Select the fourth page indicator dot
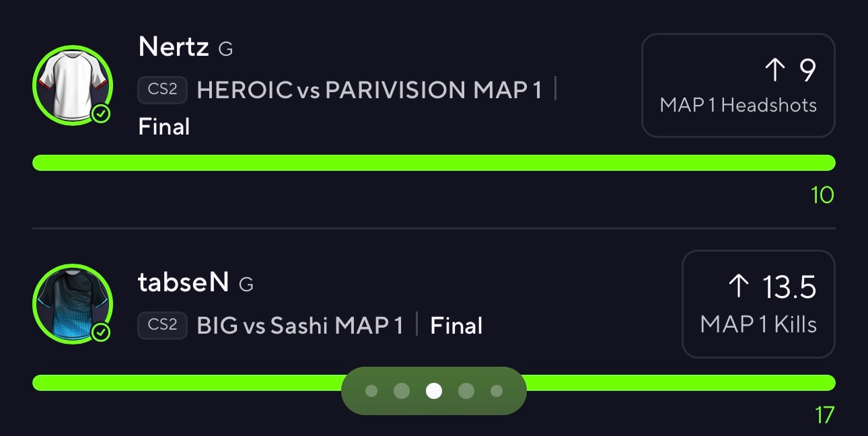Viewport: 868px width, 436px height. (466, 391)
